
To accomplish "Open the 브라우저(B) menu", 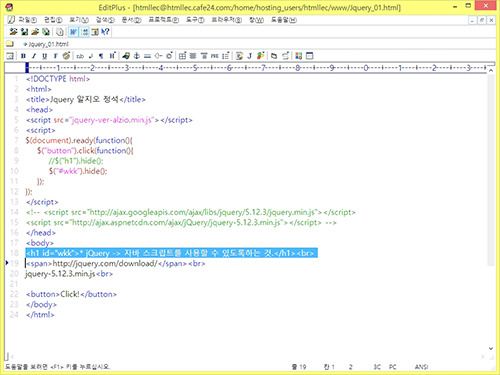I will [227, 20].
